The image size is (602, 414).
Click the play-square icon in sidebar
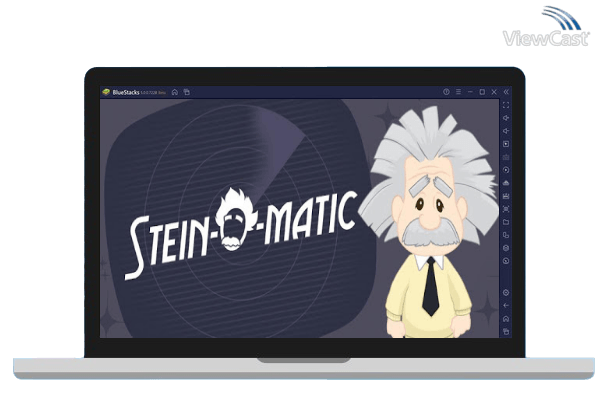(506, 144)
